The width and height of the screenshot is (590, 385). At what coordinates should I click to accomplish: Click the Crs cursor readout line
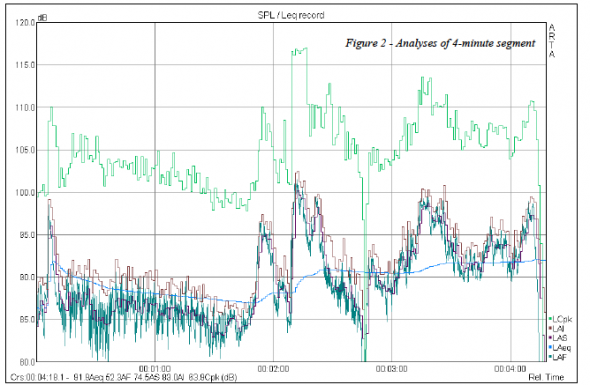pyautogui.click(x=123, y=377)
